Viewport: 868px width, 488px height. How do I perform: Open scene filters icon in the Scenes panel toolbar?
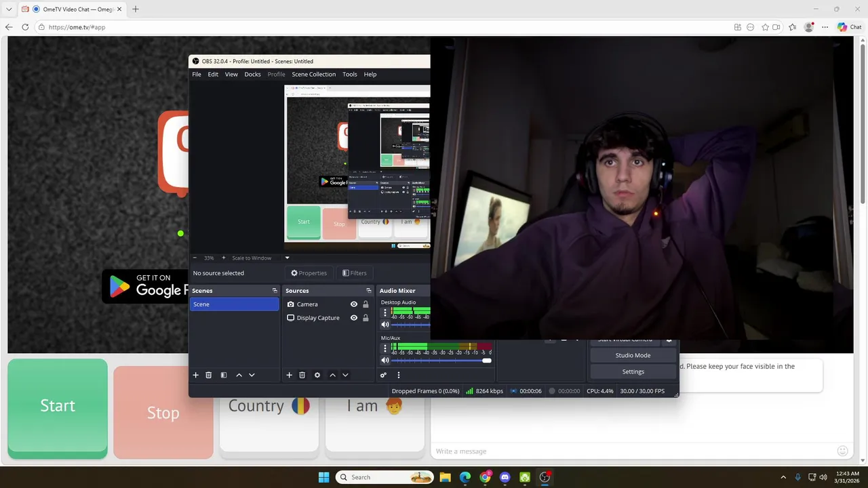point(224,375)
